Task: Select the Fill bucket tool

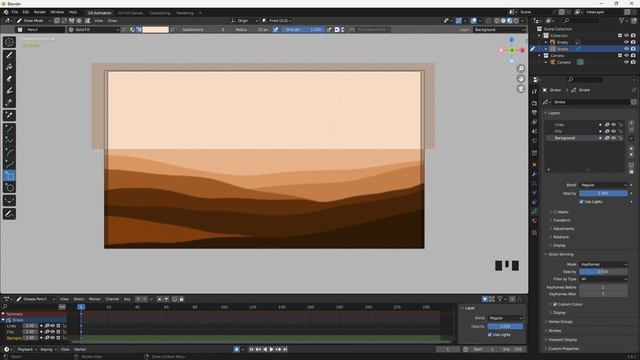Action: 9,67
